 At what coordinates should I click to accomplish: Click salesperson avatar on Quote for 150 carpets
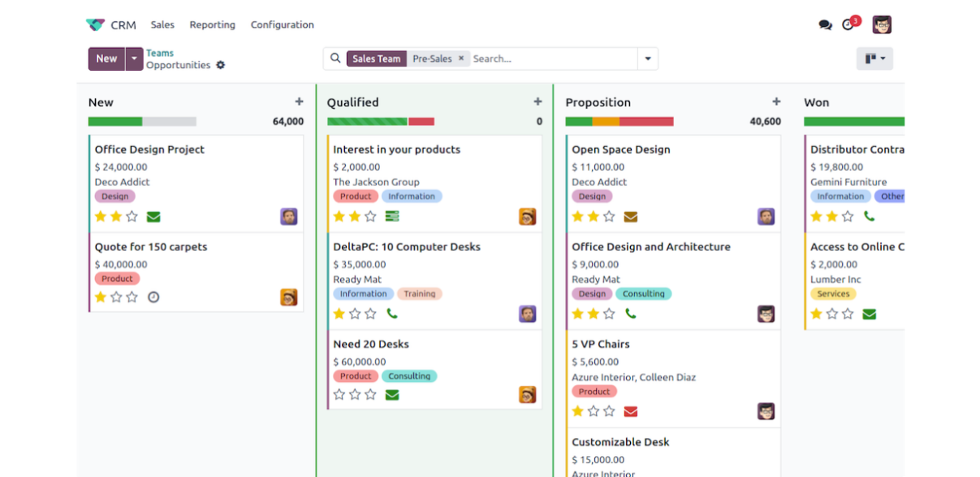(x=289, y=297)
